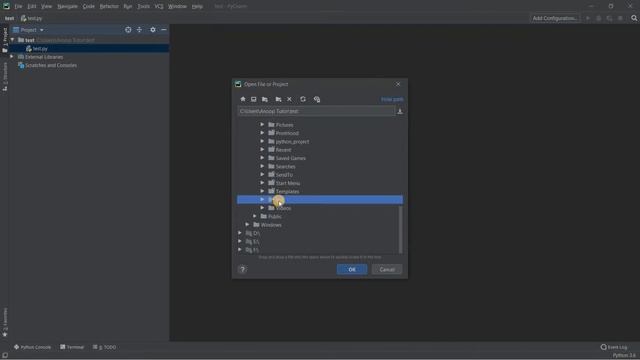Expand the Windows folder arrow
This screenshot has height=360, width=640.
pos(248,224)
